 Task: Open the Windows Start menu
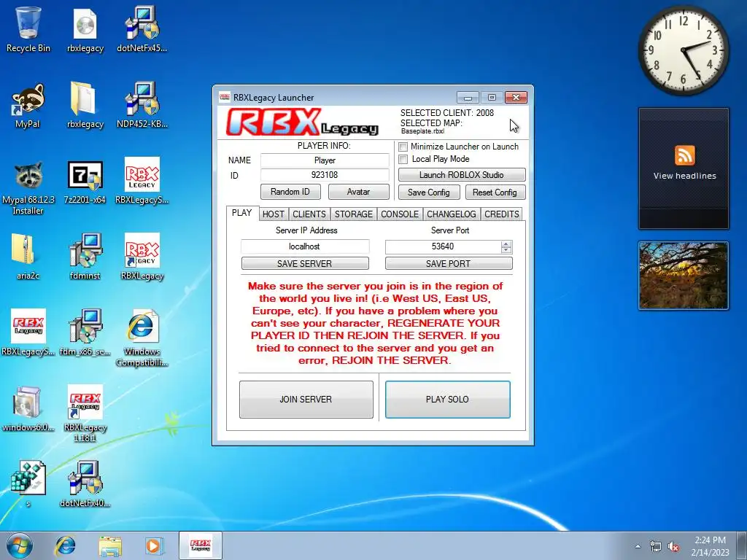(19, 545)
